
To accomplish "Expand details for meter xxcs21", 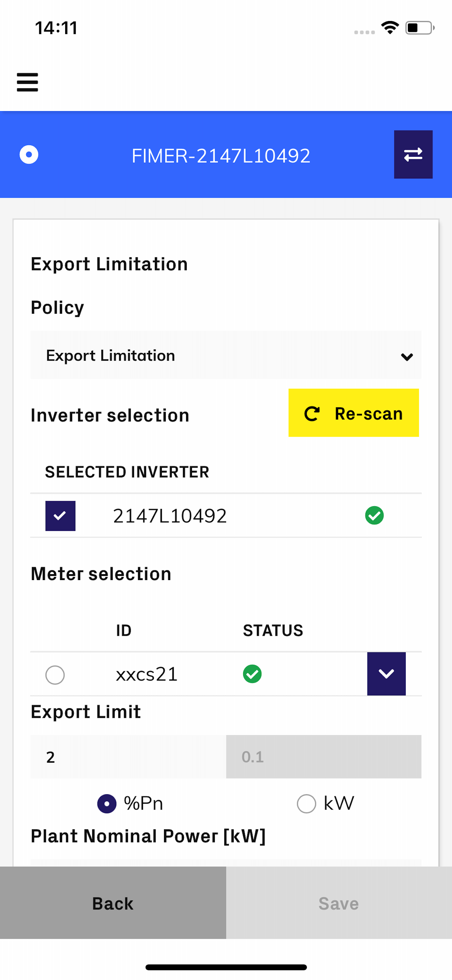I will coord(386,674).
